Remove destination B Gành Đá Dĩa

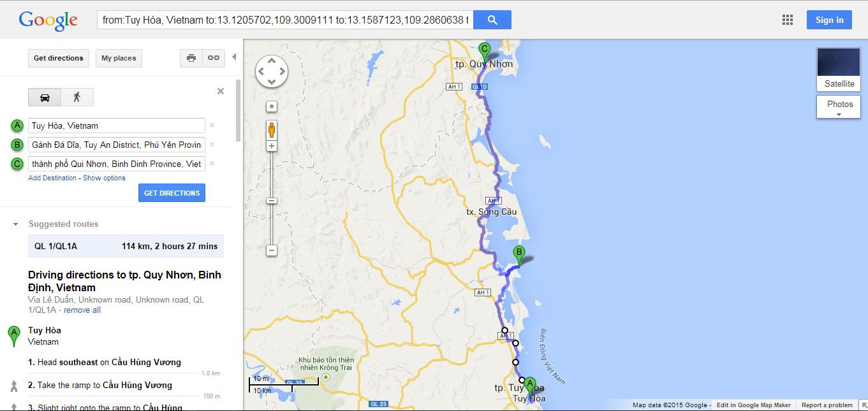coord(212,145)
